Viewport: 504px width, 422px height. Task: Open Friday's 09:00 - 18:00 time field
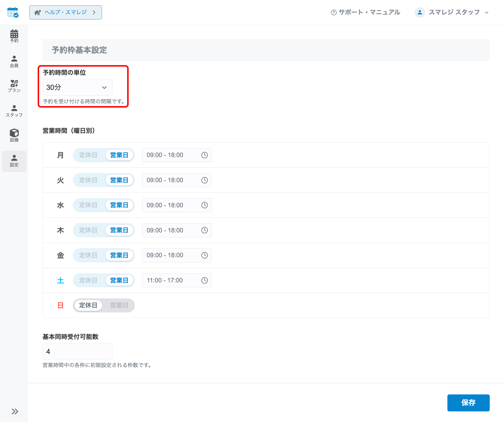tap(177, 255)
